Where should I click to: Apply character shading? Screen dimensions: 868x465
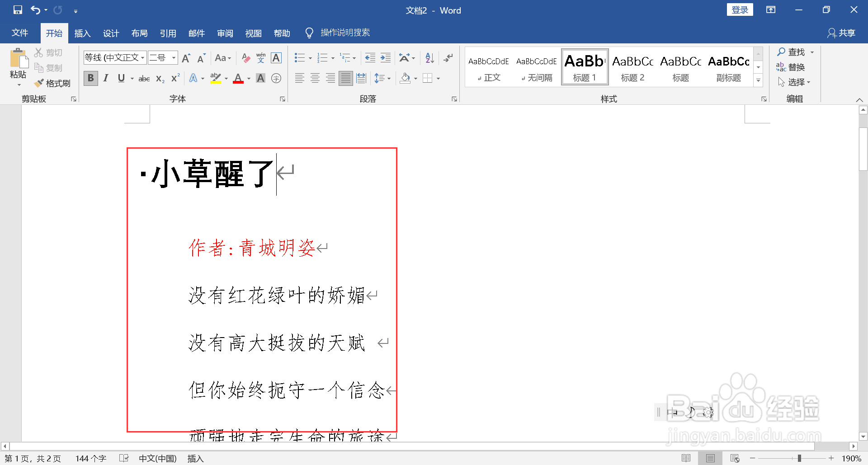[x=261, y=78]
